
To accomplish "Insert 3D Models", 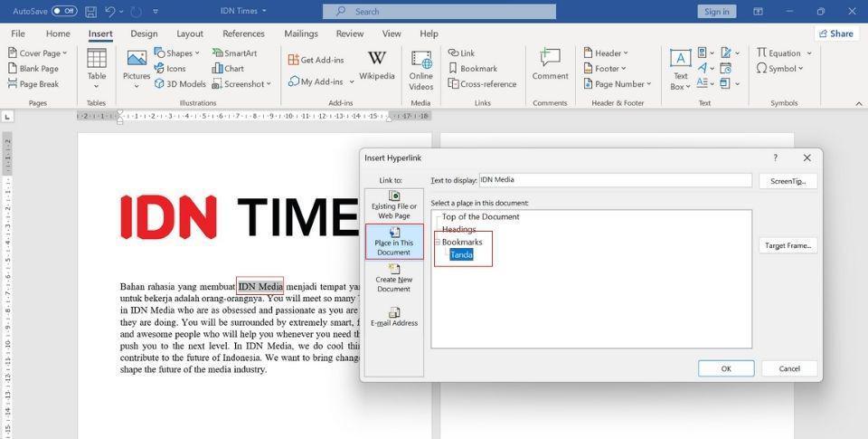I will pos(180,84).
